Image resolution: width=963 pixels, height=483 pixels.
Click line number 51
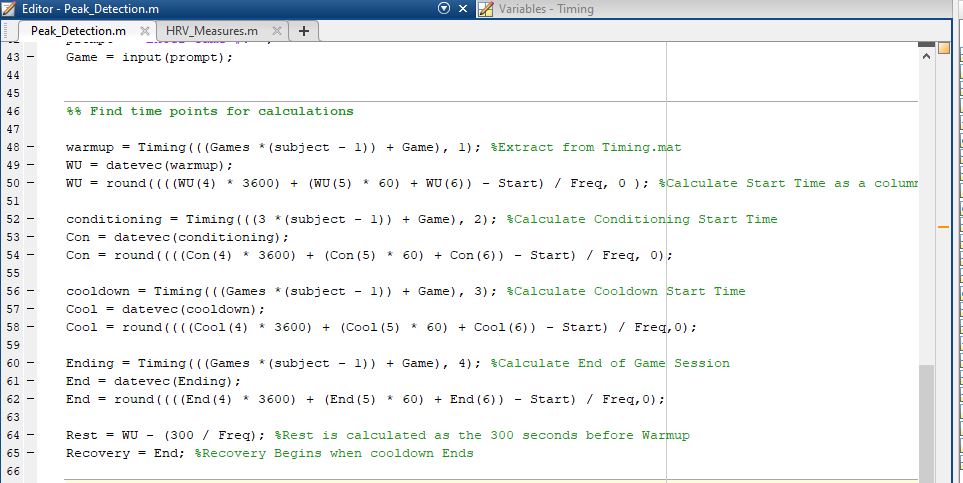point(14,202)
